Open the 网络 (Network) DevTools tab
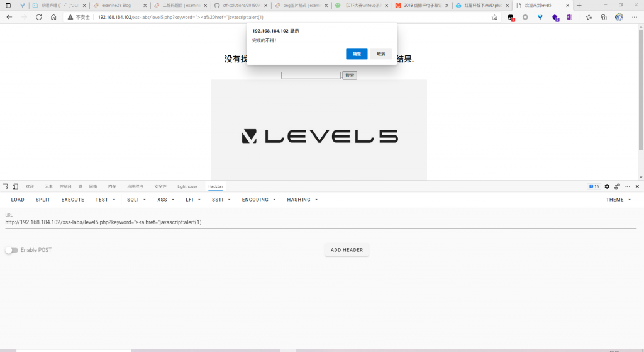 93,186
